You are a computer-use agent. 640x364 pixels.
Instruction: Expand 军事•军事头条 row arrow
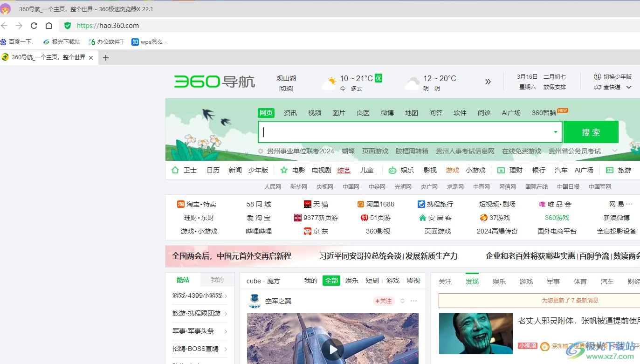(226, 331)
